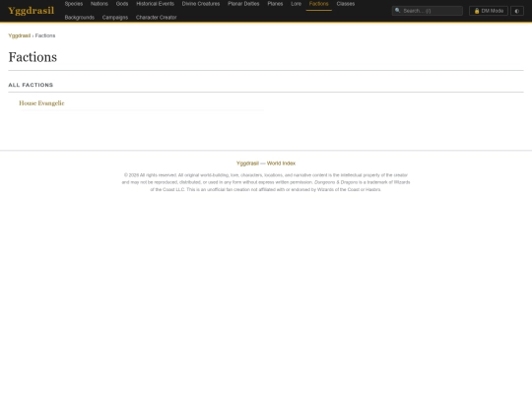Screen dimensions: 532x399
Task: Open the footer World Index link
Action: [281, 164]
